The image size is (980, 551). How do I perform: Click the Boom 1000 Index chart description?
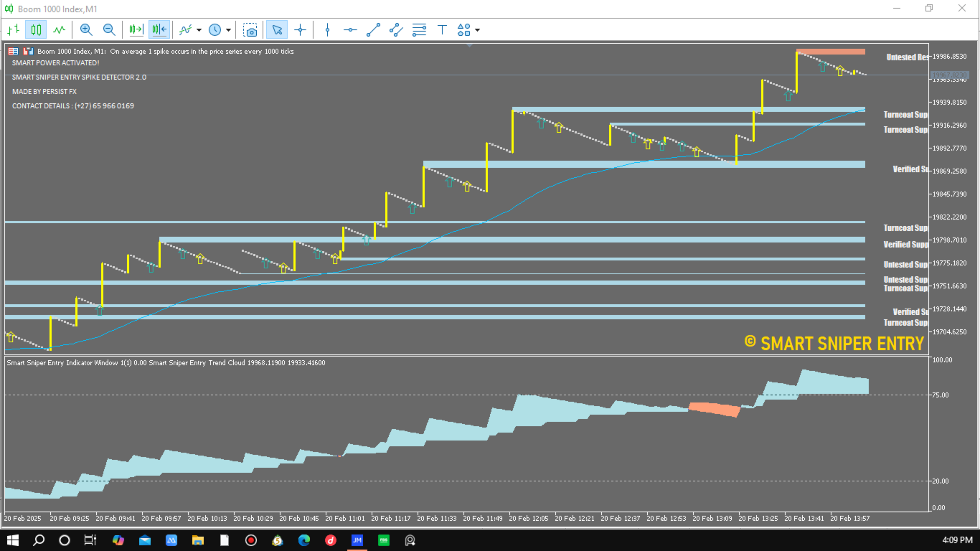[x=166, y=51]
